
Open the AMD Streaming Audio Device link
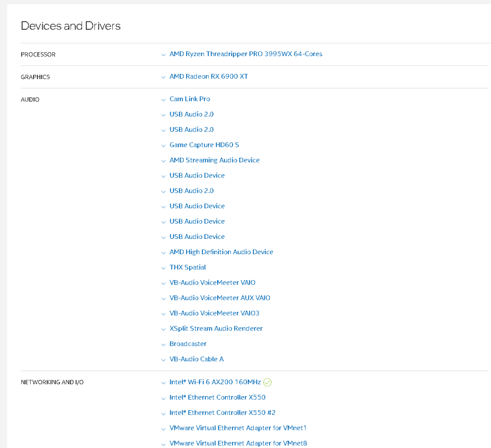tap(214, 160)
